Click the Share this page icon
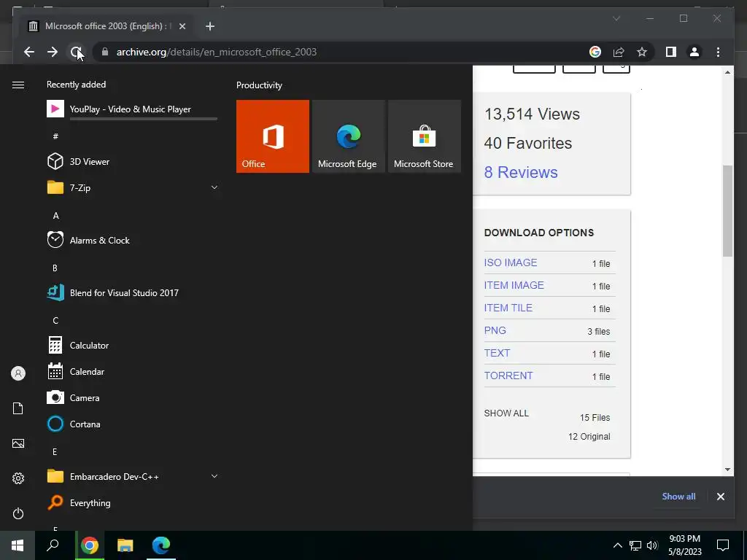The height and width of the screenshot is (560, 747). click(619, 52)
